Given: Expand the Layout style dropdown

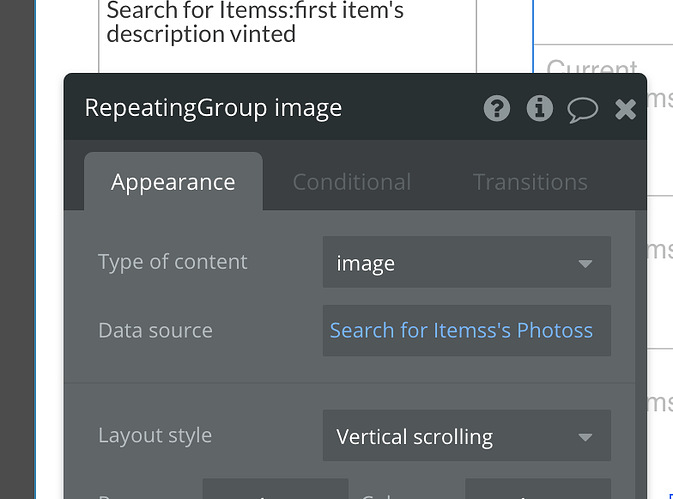Looking at the screenshot, I should point(466,437).
